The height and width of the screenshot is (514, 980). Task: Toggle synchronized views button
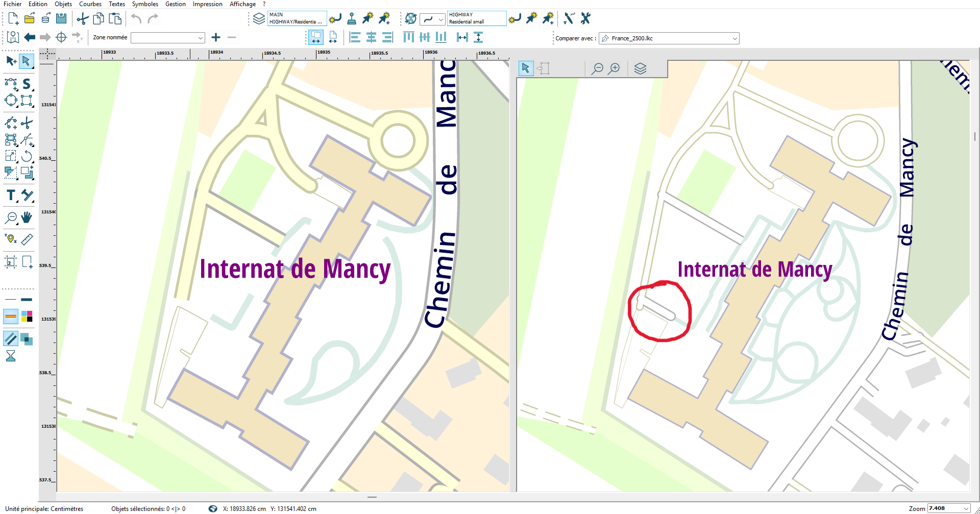(316, 37)
